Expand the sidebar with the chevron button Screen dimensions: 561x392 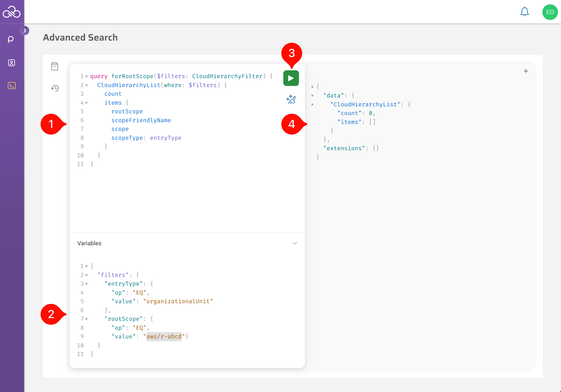(25, 31)
